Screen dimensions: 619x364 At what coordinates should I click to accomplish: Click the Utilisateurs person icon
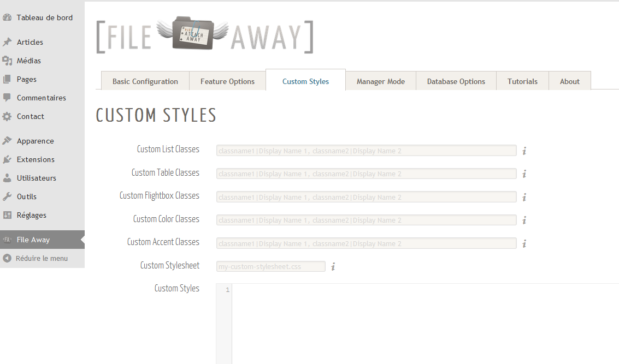click(7, 178)
